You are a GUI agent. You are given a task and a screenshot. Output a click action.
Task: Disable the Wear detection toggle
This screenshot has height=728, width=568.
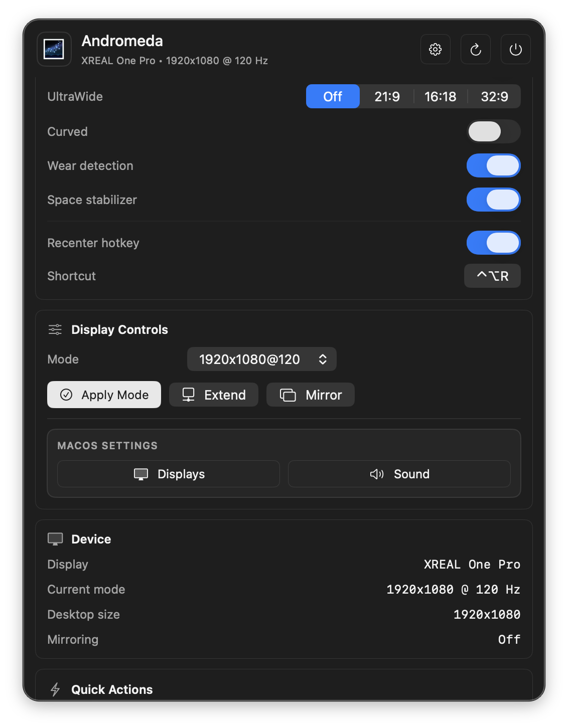click(x=494, y=165)
